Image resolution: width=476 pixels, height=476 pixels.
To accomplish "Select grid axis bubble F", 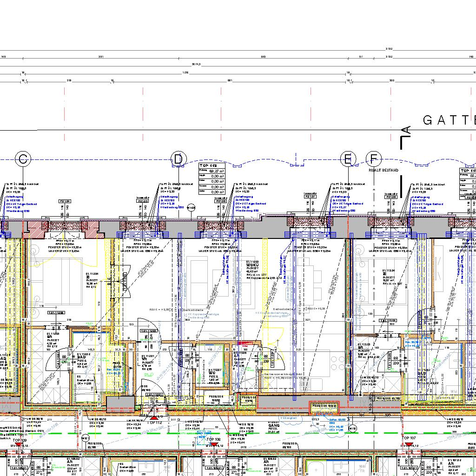I will click(373, 159).
